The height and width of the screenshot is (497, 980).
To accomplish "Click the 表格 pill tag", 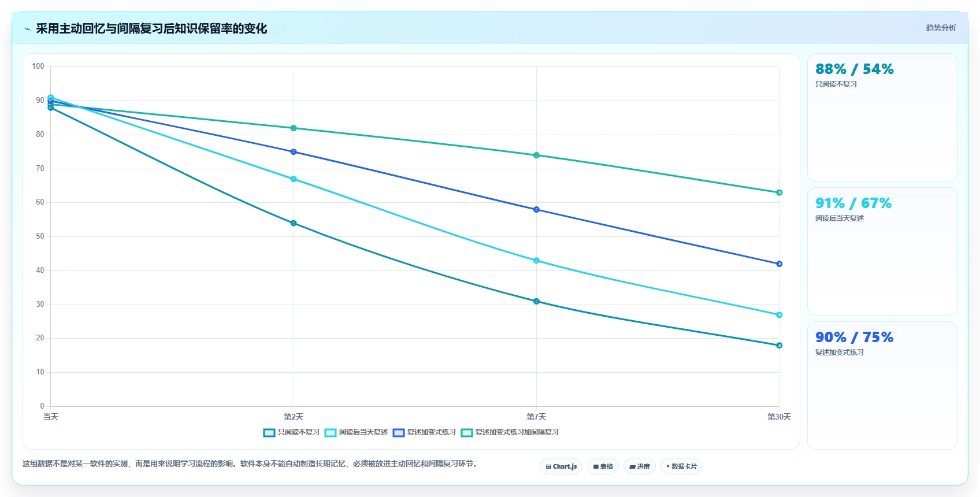I will tap(603, 466).
